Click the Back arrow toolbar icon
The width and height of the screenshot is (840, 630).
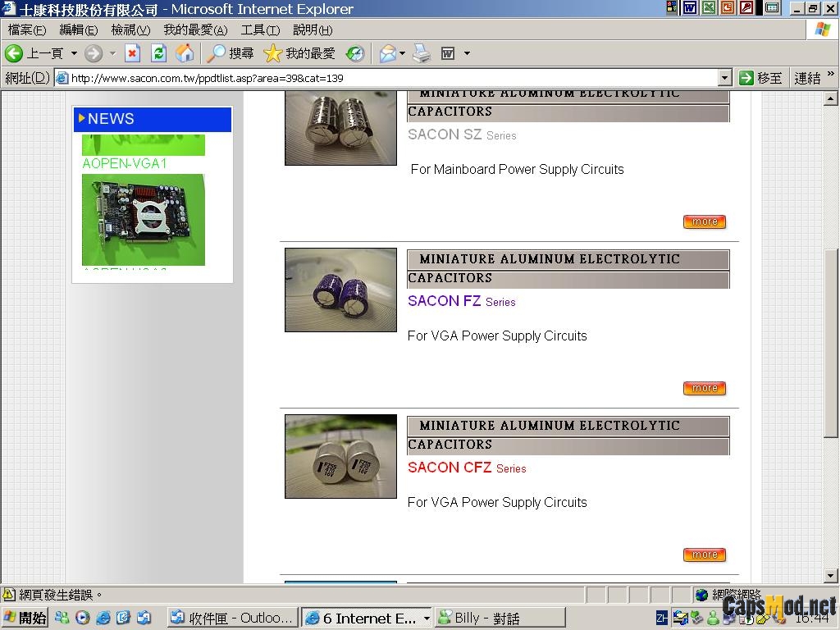pos(14,53)
